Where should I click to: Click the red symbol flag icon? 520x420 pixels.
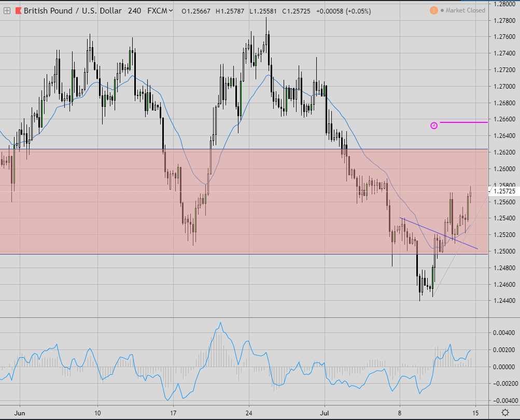point(18,11)
